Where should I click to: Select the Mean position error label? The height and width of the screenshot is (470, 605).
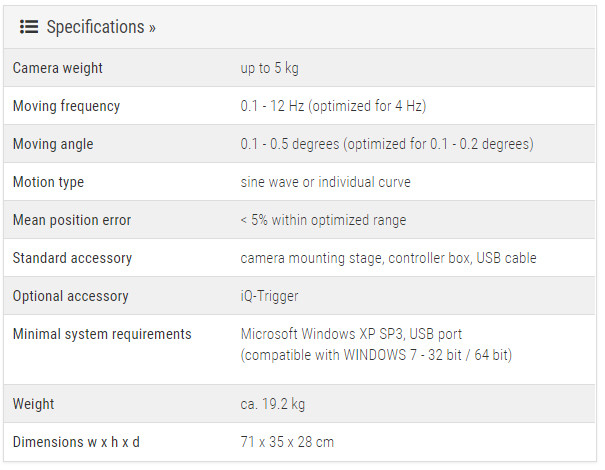click(72, 220)
